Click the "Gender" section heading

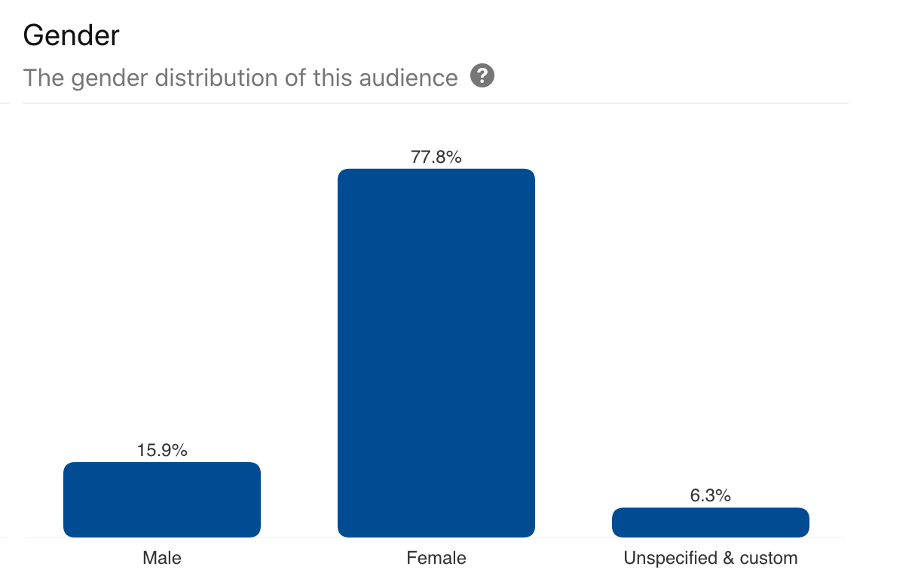[72, 35]
